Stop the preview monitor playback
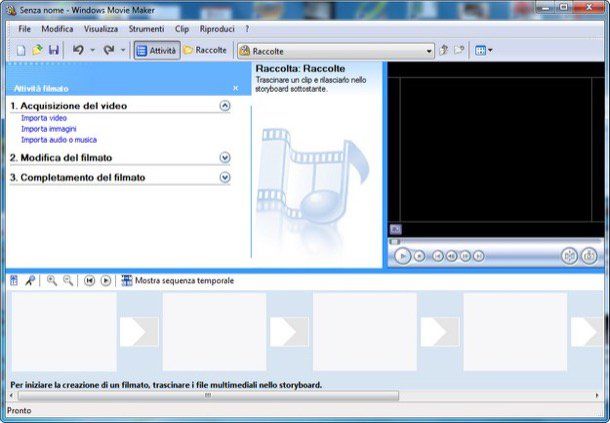Viewport: 610px width, 423px height. click(419, 256)
